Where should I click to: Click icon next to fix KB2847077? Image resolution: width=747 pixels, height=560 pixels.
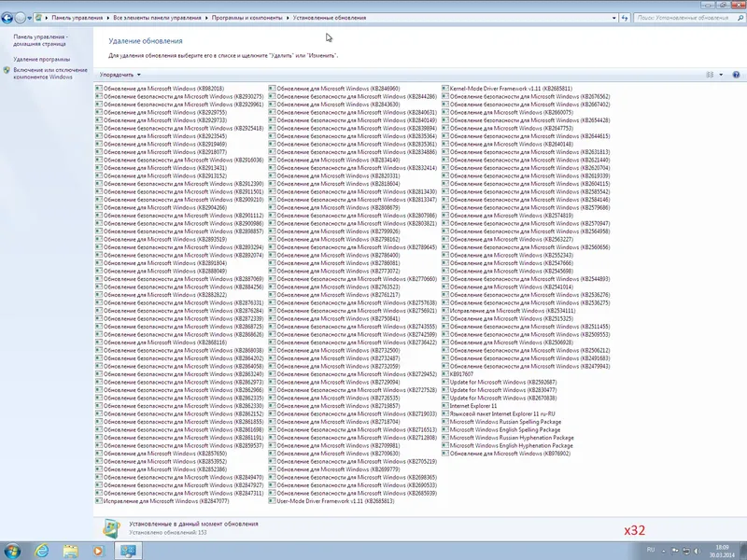tap(99, 501)
